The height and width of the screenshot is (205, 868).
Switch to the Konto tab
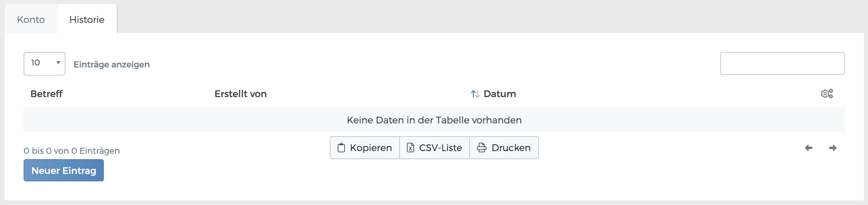tap(31, 20)
